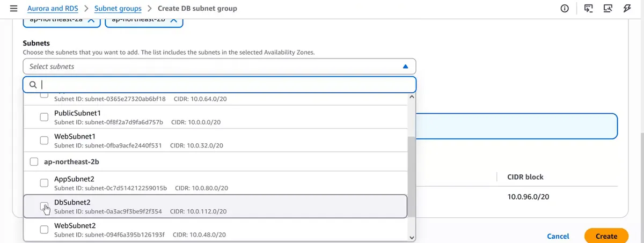Viewport: 644px width, 243px height.
Task: Collapse the Select subnets dropdown
Action: (x=406, y=67)
